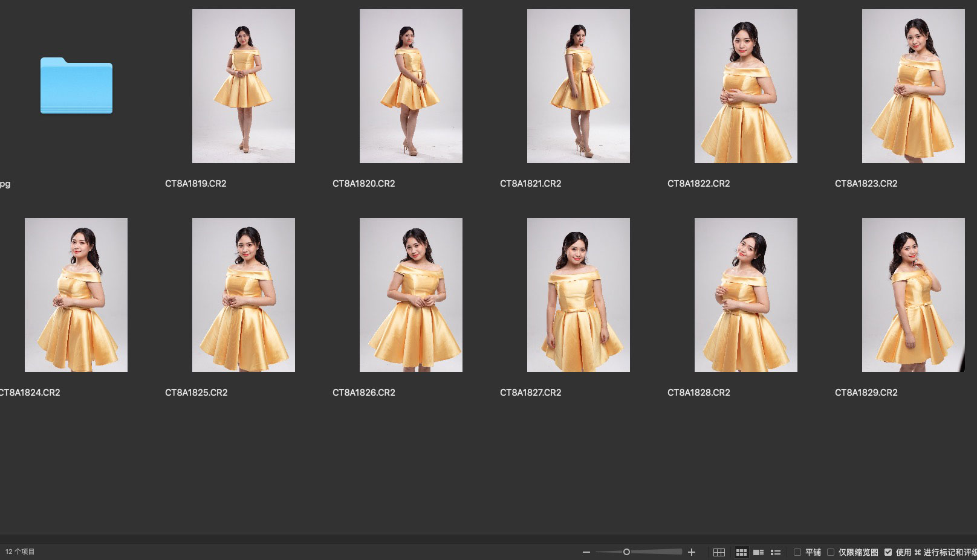Image resolution: width=977 pixels, height=560 pixels.
Task: Open the blue folder
Action: click(76, 85)
